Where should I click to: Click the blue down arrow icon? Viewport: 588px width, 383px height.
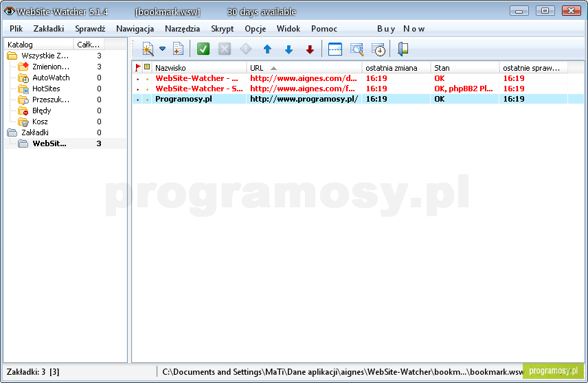(x=289, y=49)
